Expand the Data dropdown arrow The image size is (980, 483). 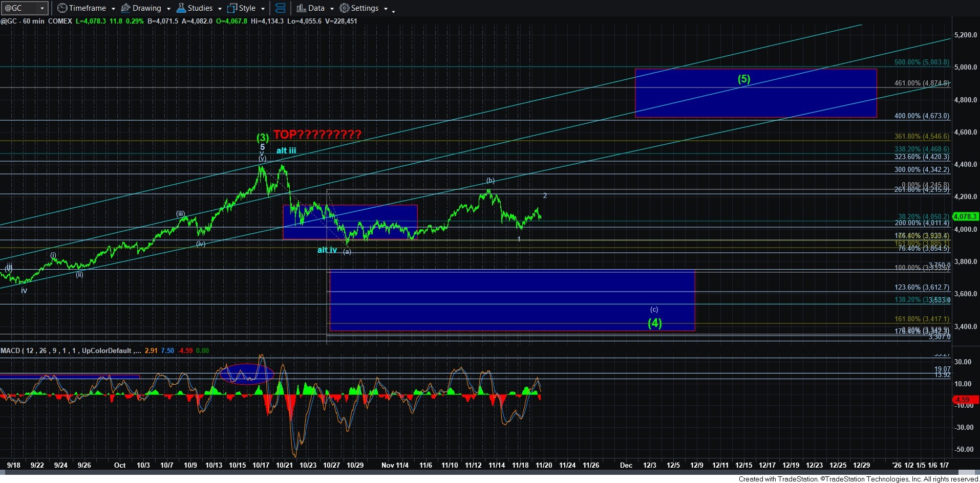[332, 9]
